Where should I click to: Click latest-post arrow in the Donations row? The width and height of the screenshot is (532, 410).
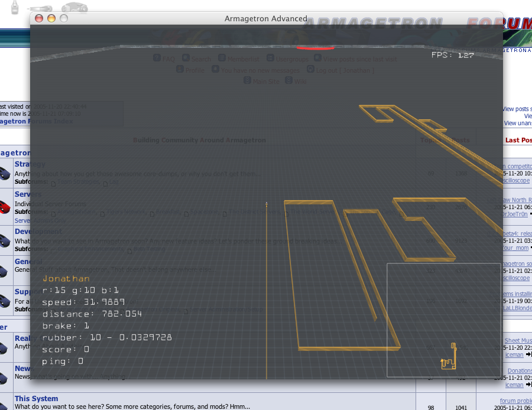point(529,385)
